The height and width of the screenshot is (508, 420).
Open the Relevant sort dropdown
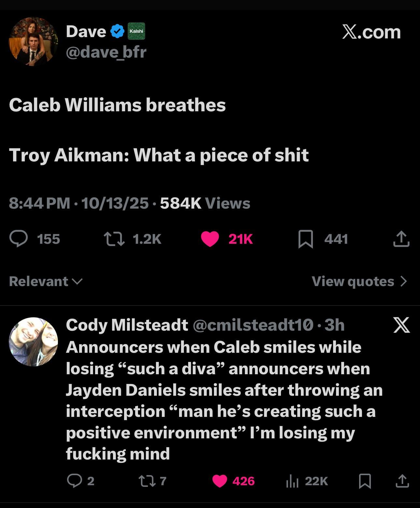[x=46, y=281]
